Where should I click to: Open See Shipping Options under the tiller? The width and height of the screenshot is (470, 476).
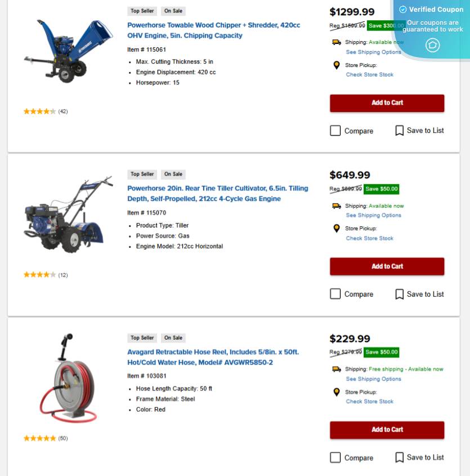click(x=373, y=215)
